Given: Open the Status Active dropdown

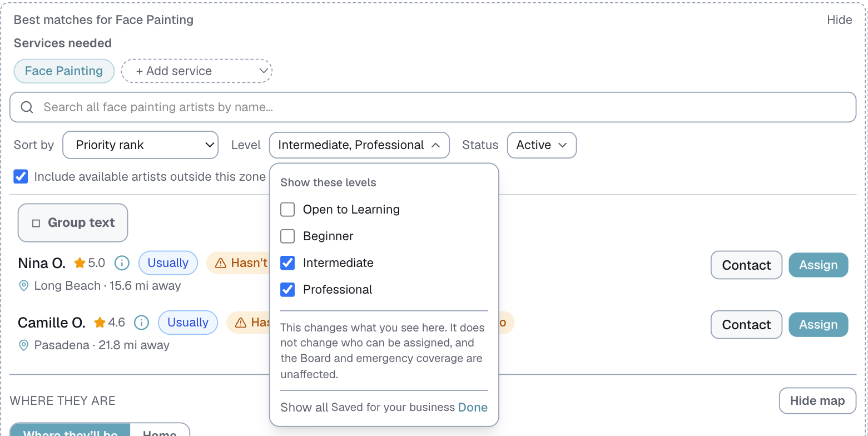Looking at the screenshot, I should click(x=542, y=145).
